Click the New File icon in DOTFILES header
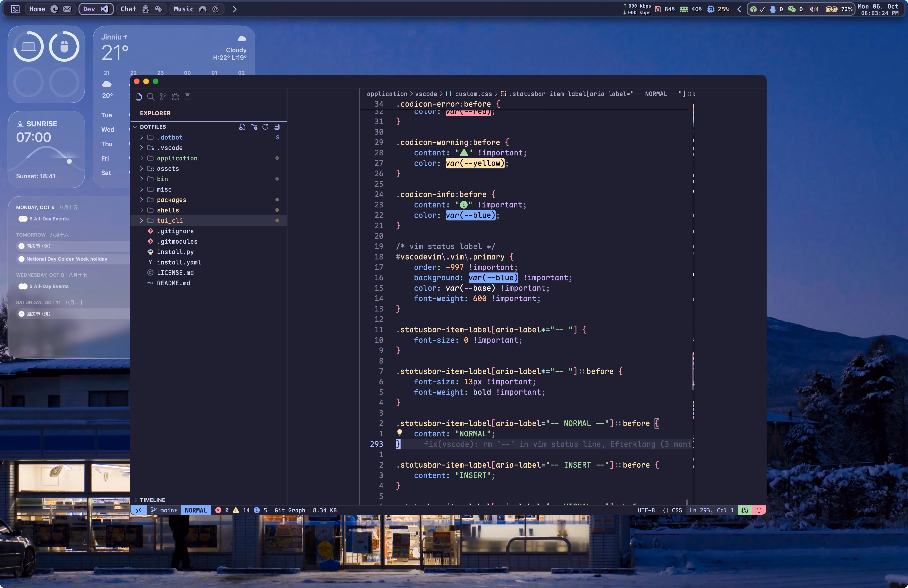 (x=242, y=127)
